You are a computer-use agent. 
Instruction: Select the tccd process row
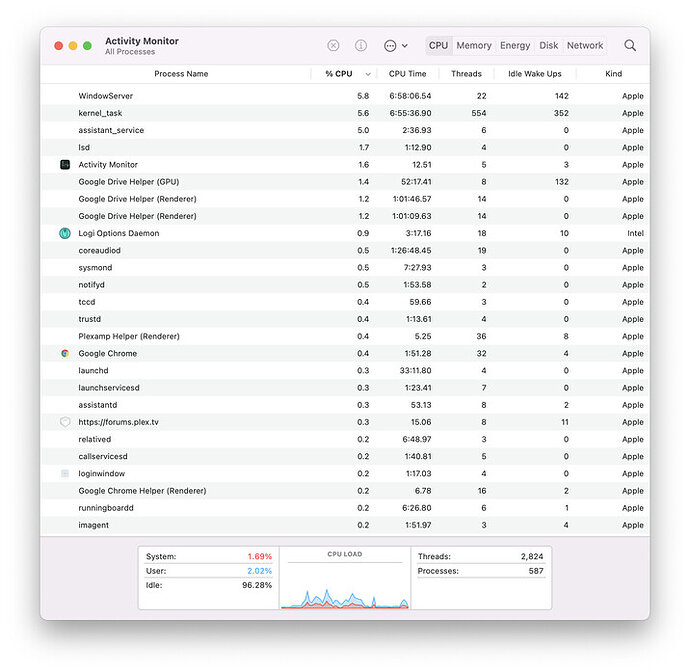[345, 302]
